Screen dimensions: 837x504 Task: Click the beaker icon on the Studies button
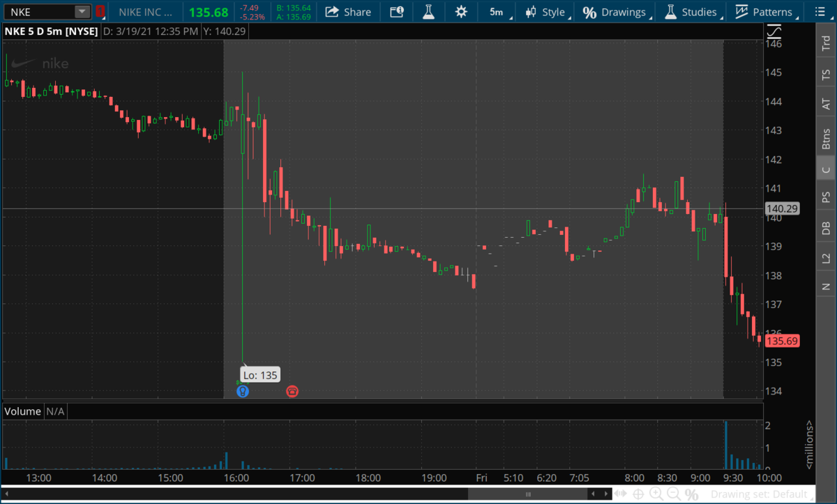(670, 12)
